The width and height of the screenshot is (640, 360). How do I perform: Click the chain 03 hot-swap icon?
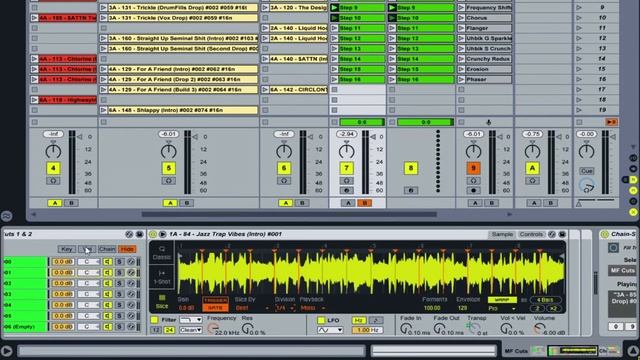[131, 294]
